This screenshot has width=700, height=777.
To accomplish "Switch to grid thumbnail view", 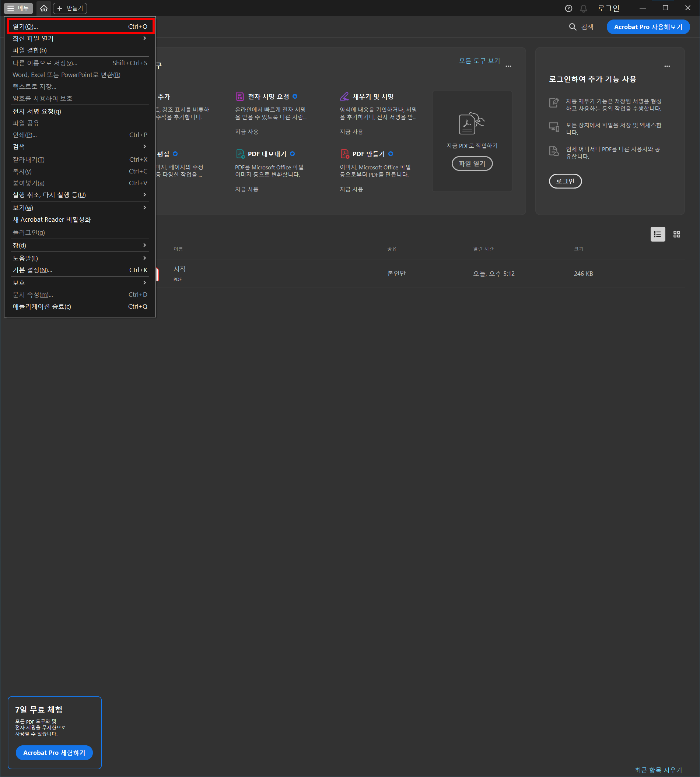I will click(677, 234).
